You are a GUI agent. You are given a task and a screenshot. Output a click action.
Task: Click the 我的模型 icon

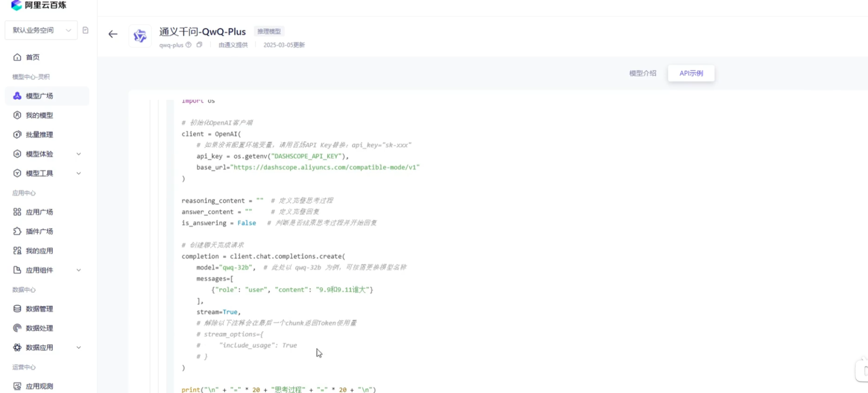[17, 115]
